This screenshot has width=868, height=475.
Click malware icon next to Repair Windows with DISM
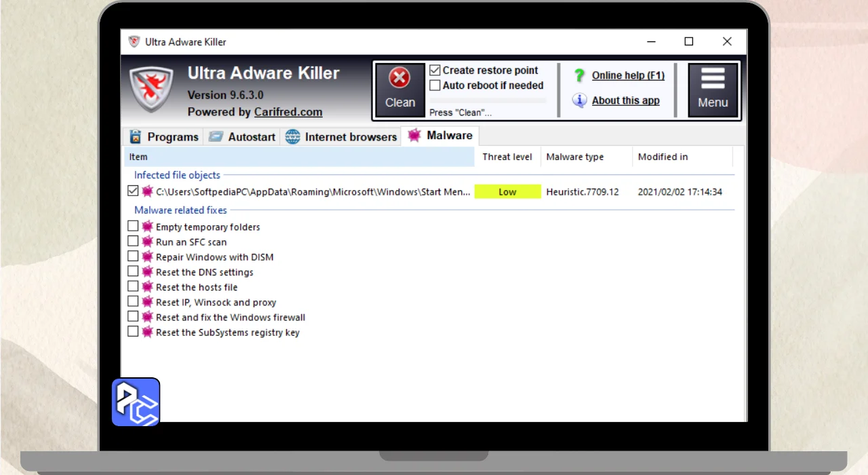click(147, 256)
